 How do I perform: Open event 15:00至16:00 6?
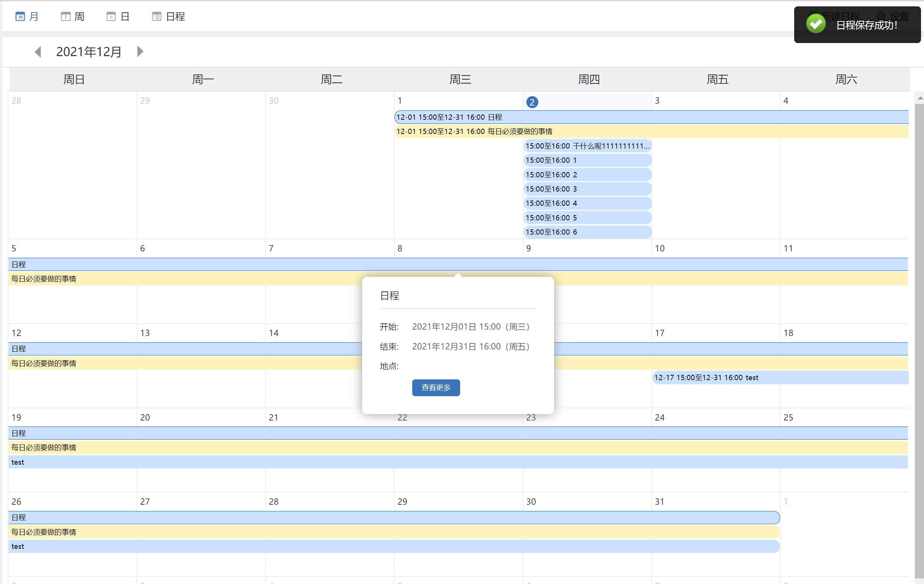pos(587,232)
